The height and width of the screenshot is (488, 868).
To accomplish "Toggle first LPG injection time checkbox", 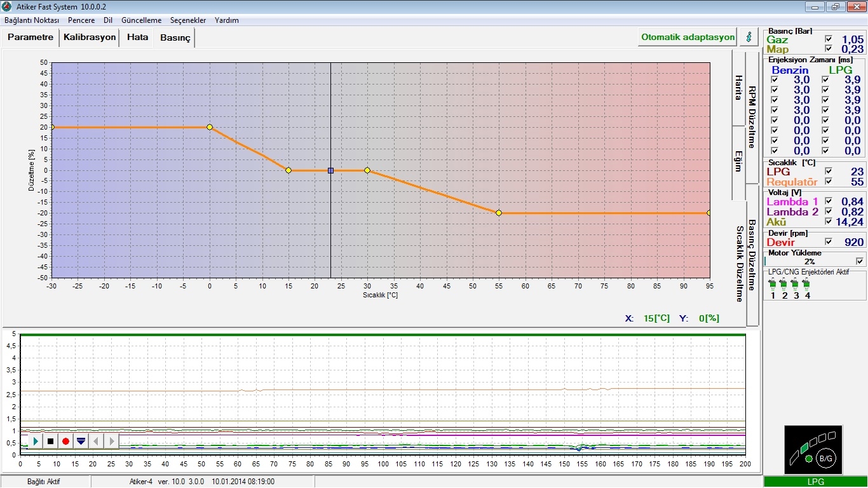I will [825, 80].
